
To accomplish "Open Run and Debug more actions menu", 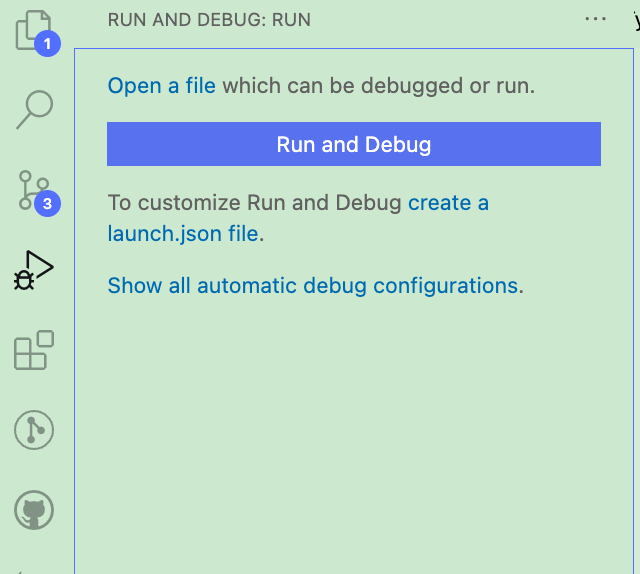I will 596,19.
